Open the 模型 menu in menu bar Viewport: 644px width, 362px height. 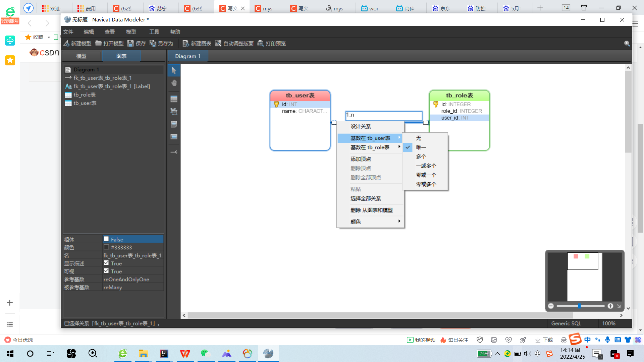tap(131, 32)
